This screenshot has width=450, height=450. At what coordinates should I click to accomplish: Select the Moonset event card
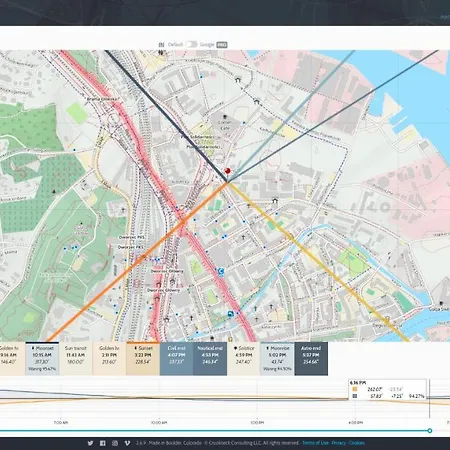point(42,358)
